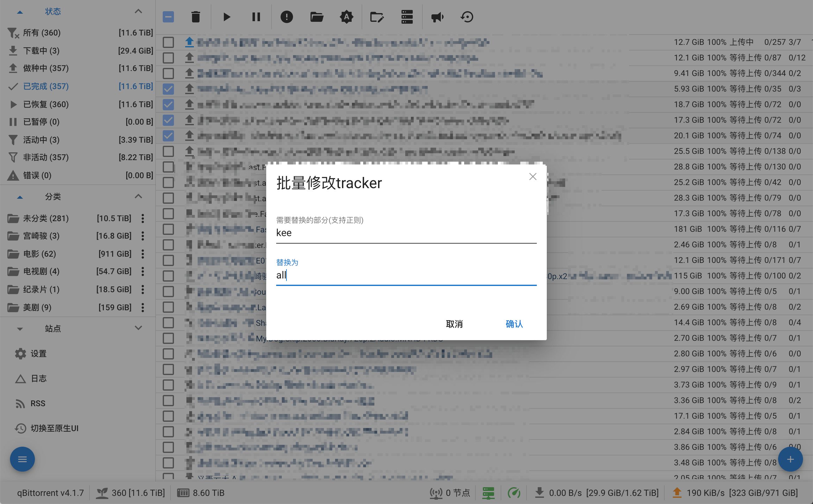813x504 pixels.
Task: Click the force recheck exclamation icon
Action: pyautogui.click(x=286, y=17)
